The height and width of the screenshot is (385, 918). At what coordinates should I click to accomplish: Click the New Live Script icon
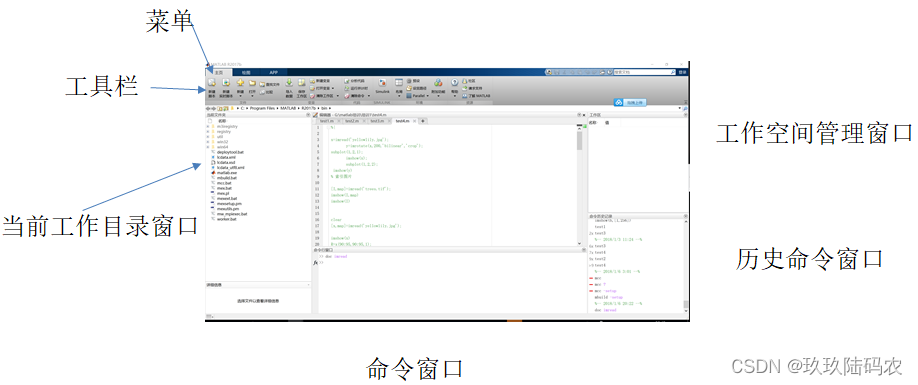coord(226,82)
